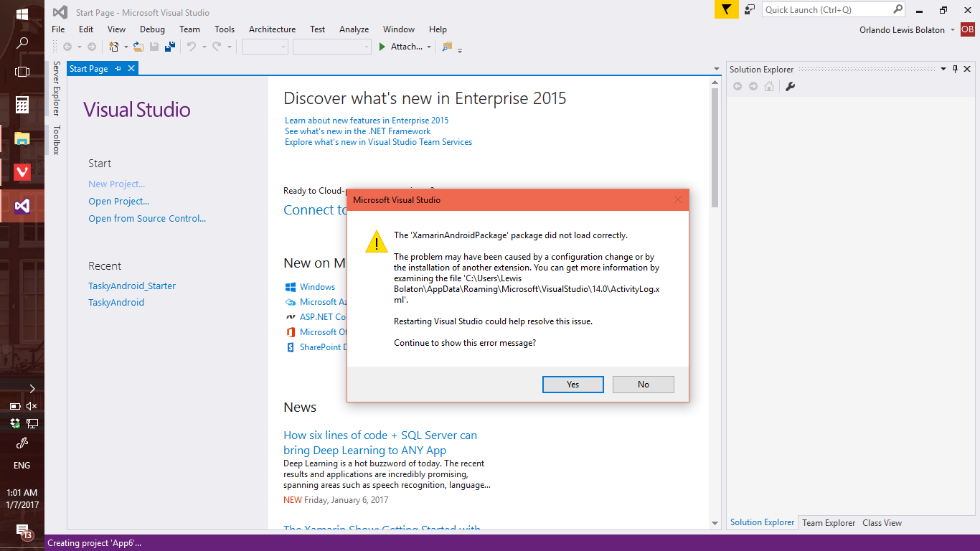Pin the Start Page tab
Image resolution: width=980 pixels, height=551 pixels.
pyautogui.click(x=118, y=69)
